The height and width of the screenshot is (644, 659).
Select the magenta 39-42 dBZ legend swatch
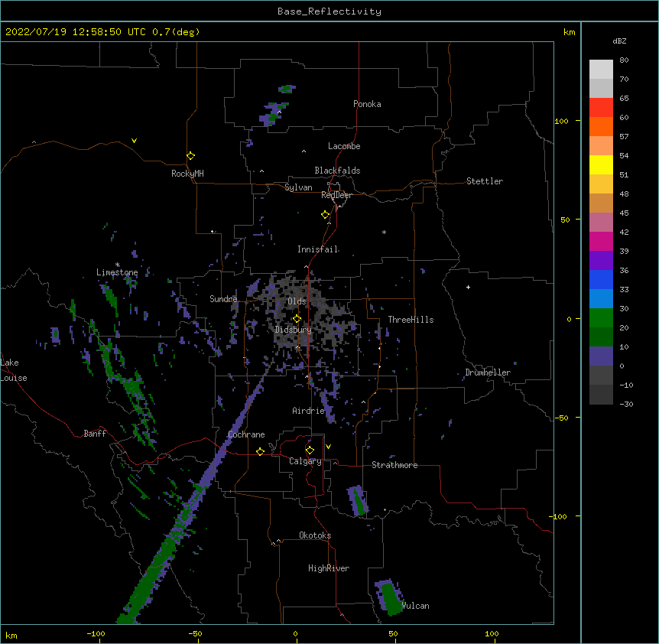point(601,241)
